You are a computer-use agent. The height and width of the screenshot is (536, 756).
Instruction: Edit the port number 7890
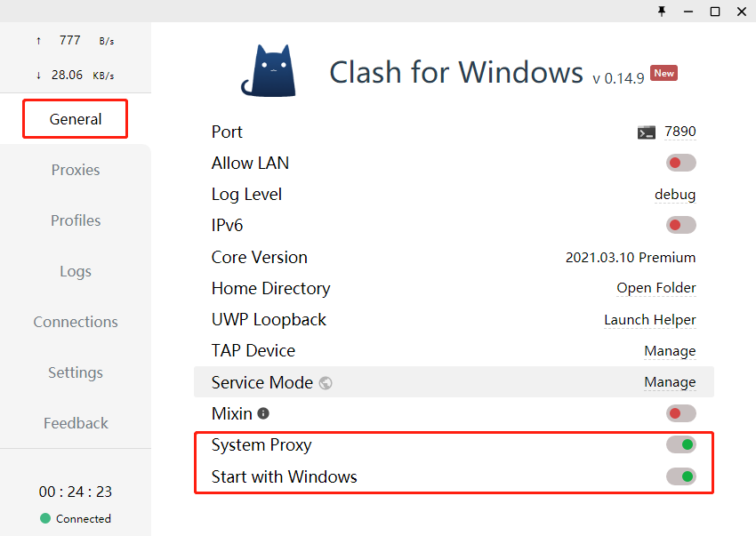pyautogui.click(x=680, y=132)
